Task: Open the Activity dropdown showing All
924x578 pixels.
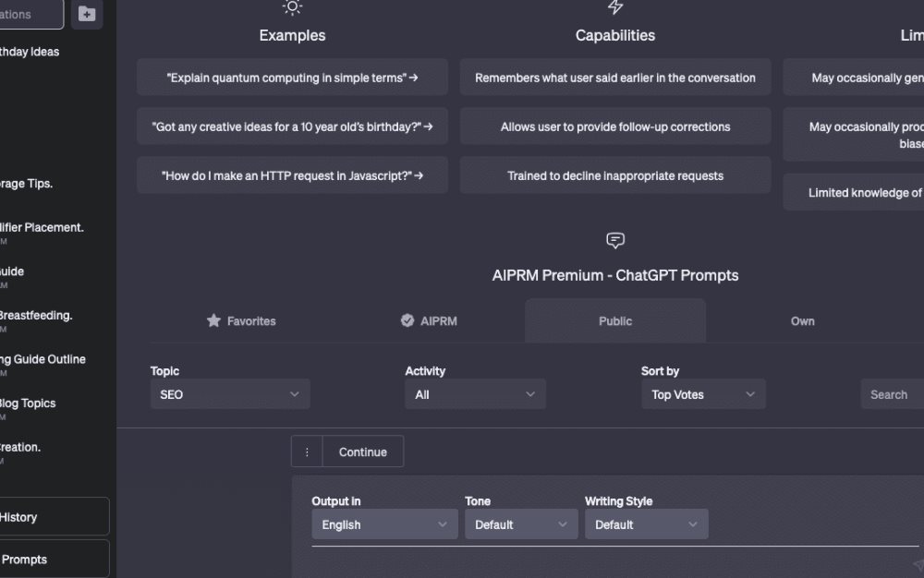Action: 475,393
